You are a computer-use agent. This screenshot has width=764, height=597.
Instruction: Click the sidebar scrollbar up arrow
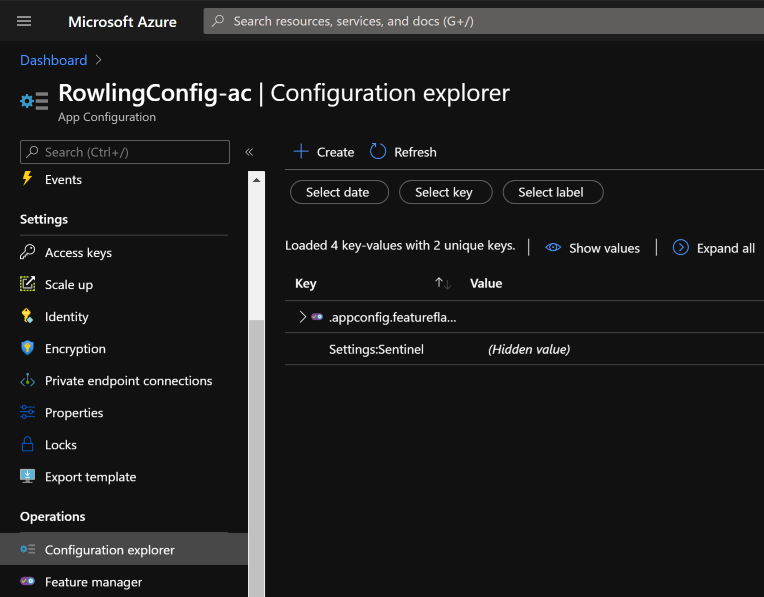pyautogui.click(x=256, y=180)
